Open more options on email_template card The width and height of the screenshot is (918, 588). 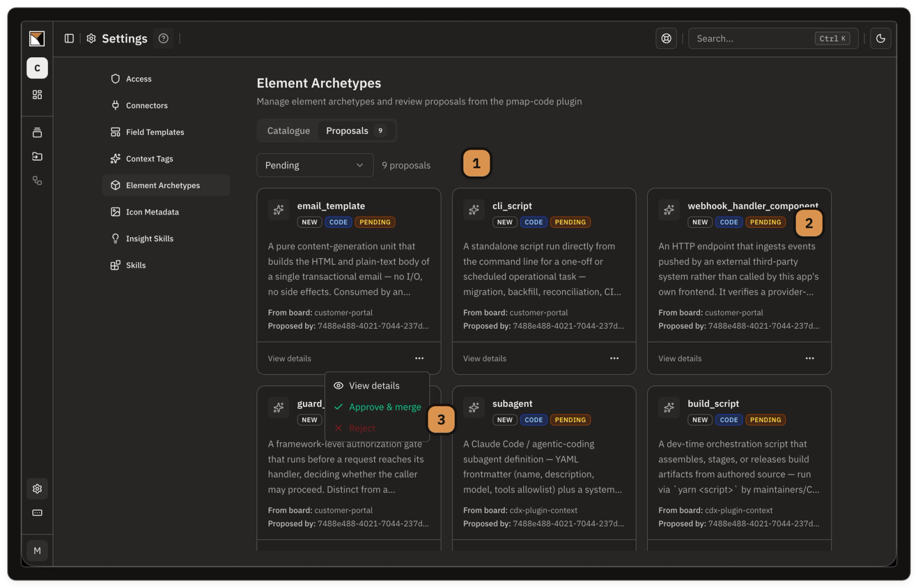click(419, 359)
